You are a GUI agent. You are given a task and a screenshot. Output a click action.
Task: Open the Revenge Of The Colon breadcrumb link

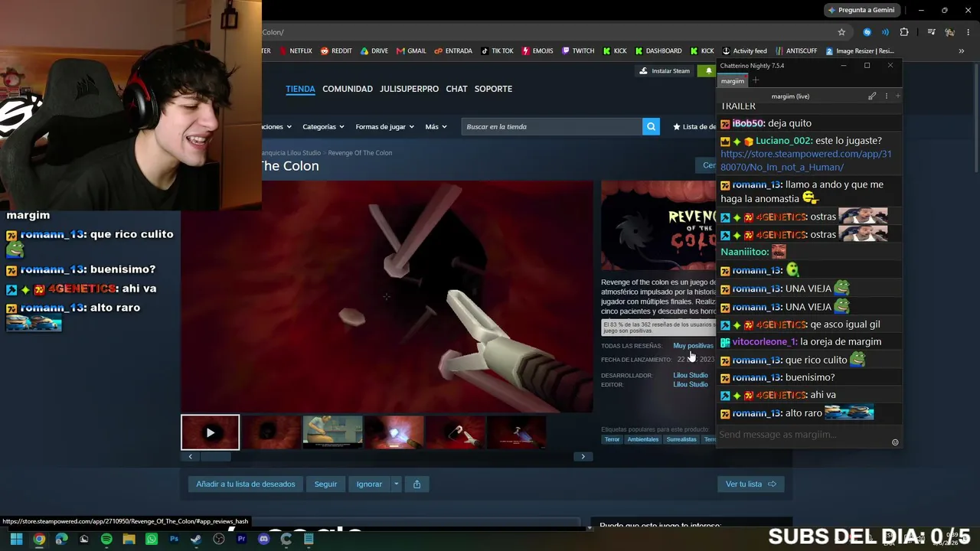tap(360, 153)
